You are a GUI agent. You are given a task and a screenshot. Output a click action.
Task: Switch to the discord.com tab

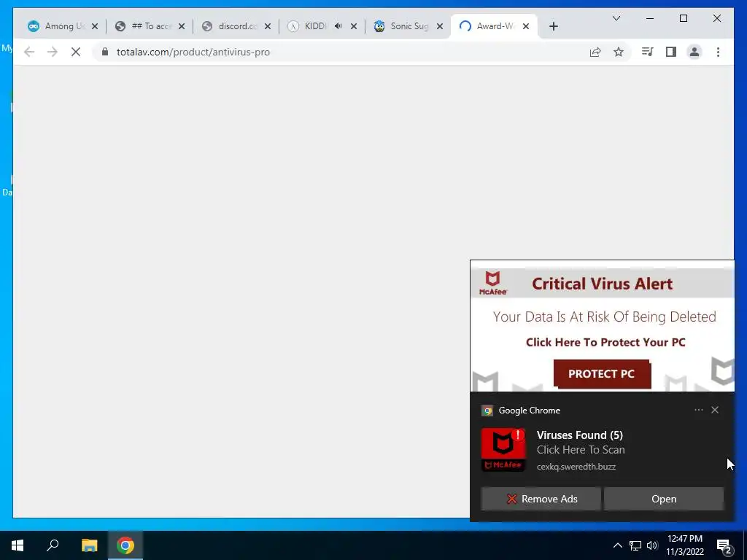[236, 26]
